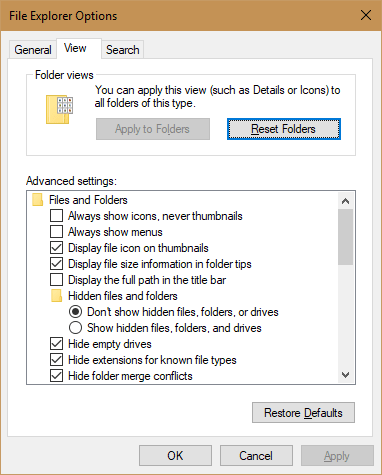Uncheck the Hide empty drives option
Image resolution: width=382 pixels, height=475 pixels.
point(56,344)
